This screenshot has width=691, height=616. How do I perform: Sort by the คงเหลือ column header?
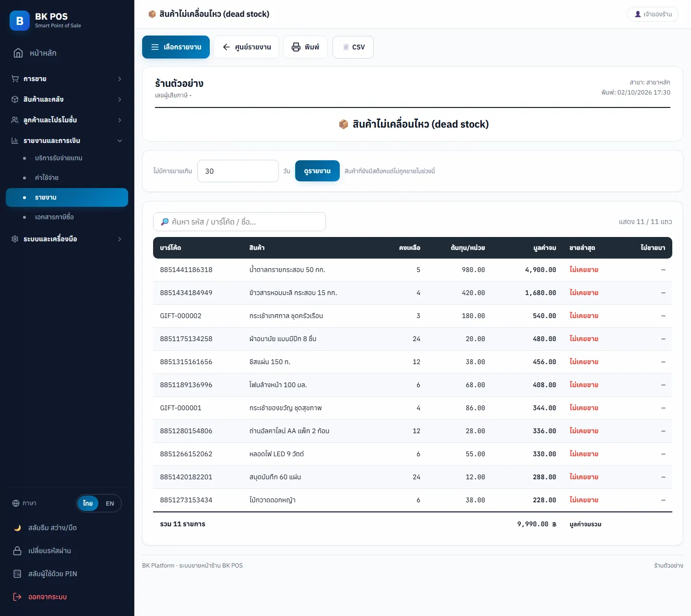(409, 248)
